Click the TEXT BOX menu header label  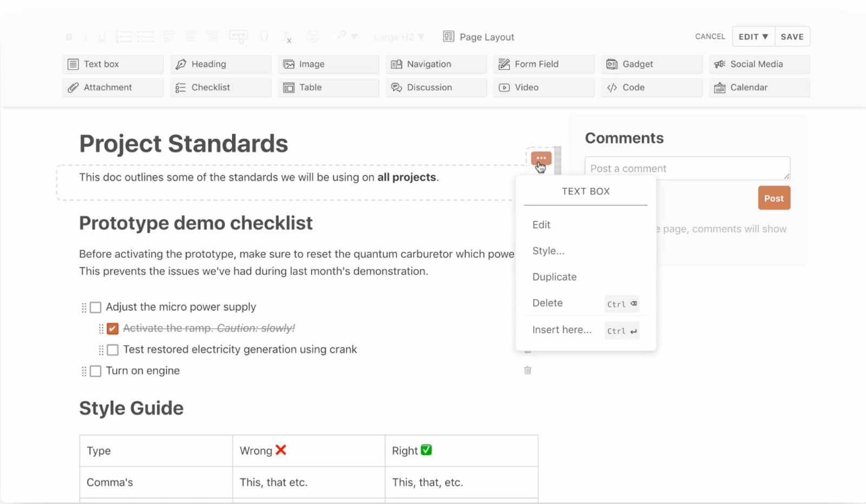point(586,191)
